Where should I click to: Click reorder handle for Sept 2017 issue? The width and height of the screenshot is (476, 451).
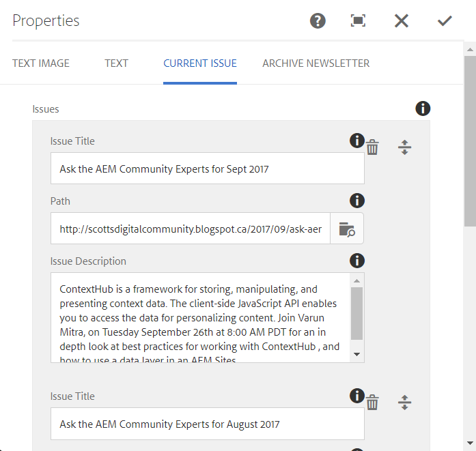tap(404, 147)
